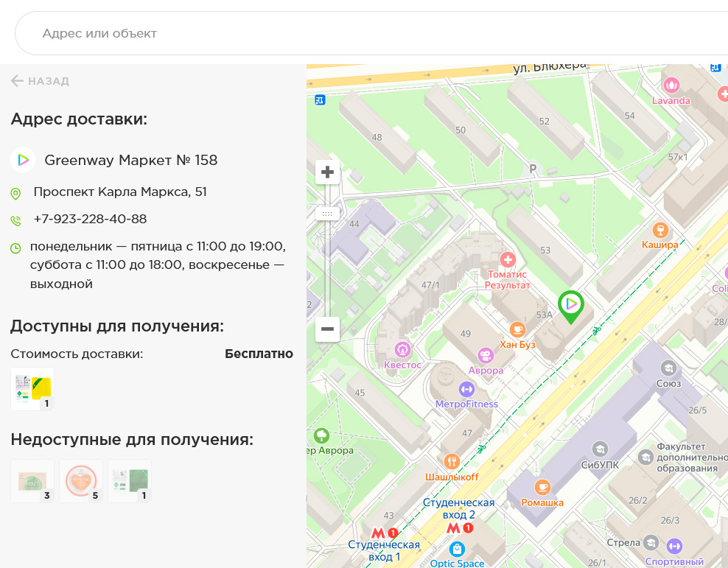This screenshot has height=568, width=728.
Task: Zoom out the map with minus button
Action: pyautogui.click(x=327, y=329)
